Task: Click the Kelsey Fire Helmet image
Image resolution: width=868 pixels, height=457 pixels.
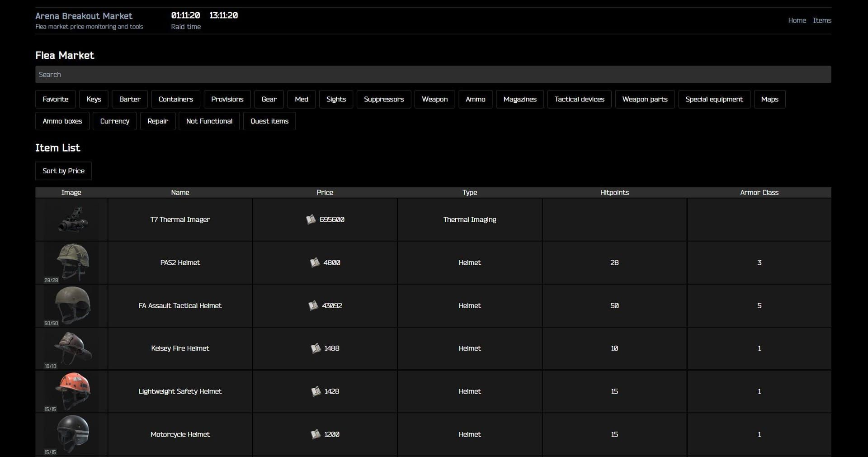Action: pyautogui.click(x=71, y=348)
